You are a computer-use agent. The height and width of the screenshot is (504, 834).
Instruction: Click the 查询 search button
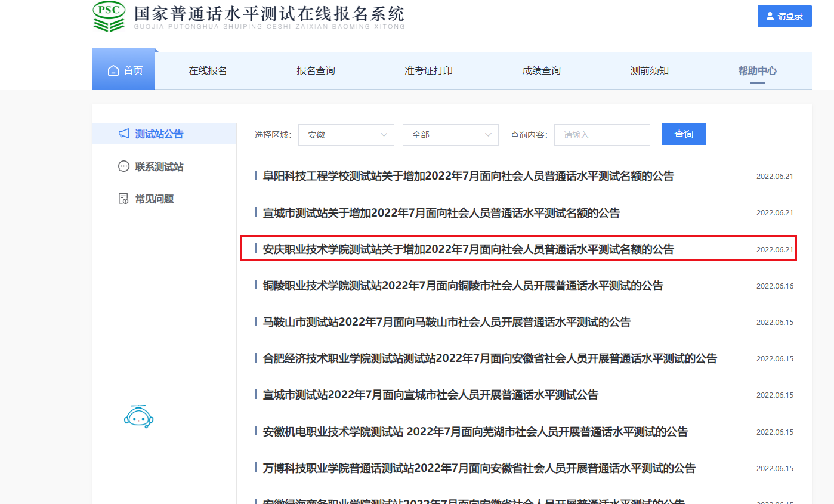tap(684, 134)
